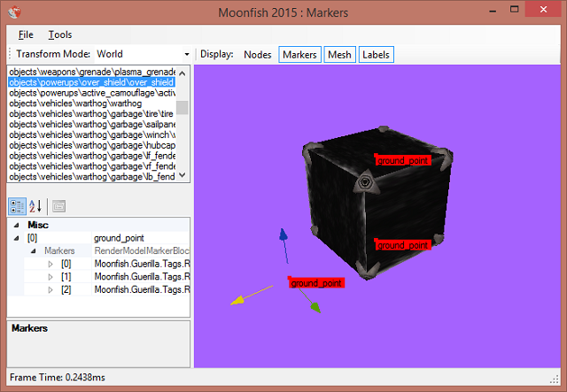This screenshot has height=392, width=567.
Task: Collapse the Misc category in property grid
Action: pyautogui.click(x=18, y=226)
